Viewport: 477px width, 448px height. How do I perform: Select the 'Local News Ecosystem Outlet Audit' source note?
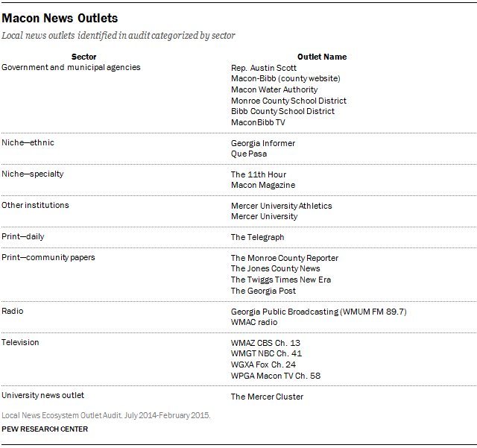click(x=106, y=415)
